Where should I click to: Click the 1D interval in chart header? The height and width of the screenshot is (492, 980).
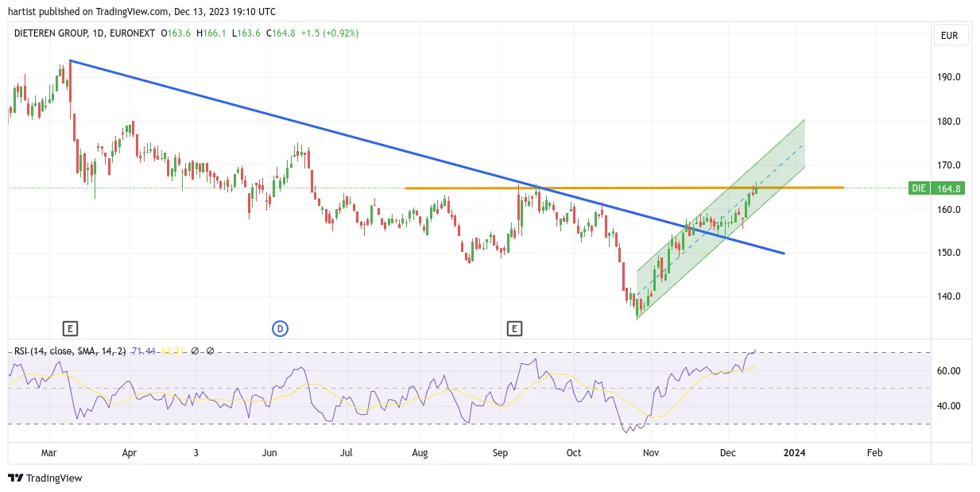point(99,33)
